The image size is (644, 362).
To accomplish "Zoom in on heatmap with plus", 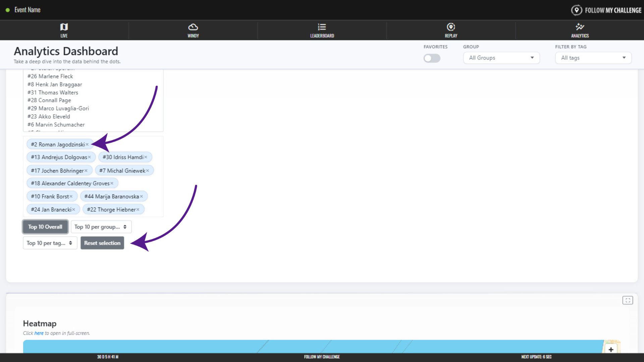I will pyautogui.click(x=611, y=350).
